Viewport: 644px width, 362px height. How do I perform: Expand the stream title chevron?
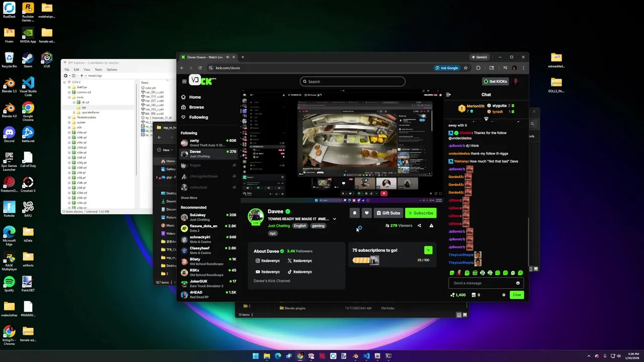click(x=334, y=219)
